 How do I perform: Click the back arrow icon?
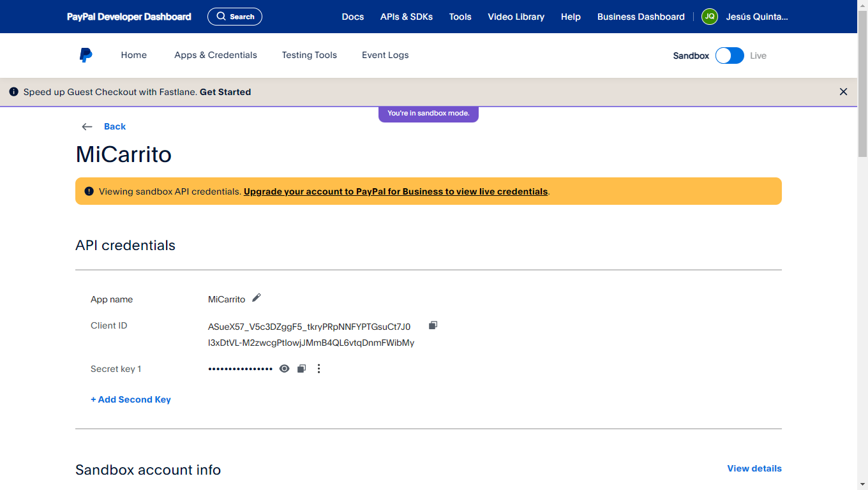(x=87, y=126)
